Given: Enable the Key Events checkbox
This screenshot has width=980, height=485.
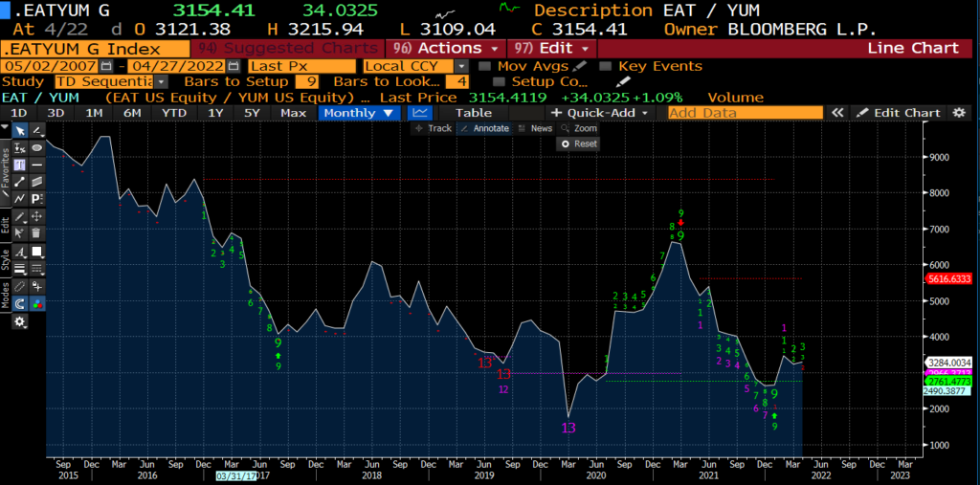Looking at the screenshot, I should point(605,66).
